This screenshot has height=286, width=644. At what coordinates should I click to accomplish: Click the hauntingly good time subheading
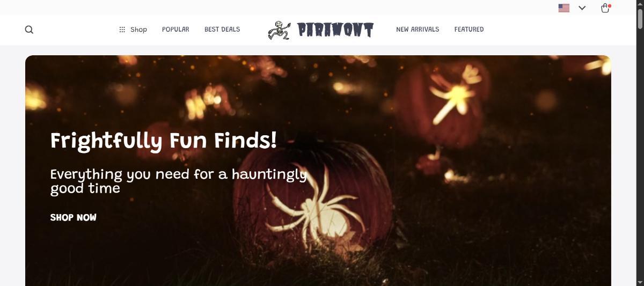coord(178,181)
